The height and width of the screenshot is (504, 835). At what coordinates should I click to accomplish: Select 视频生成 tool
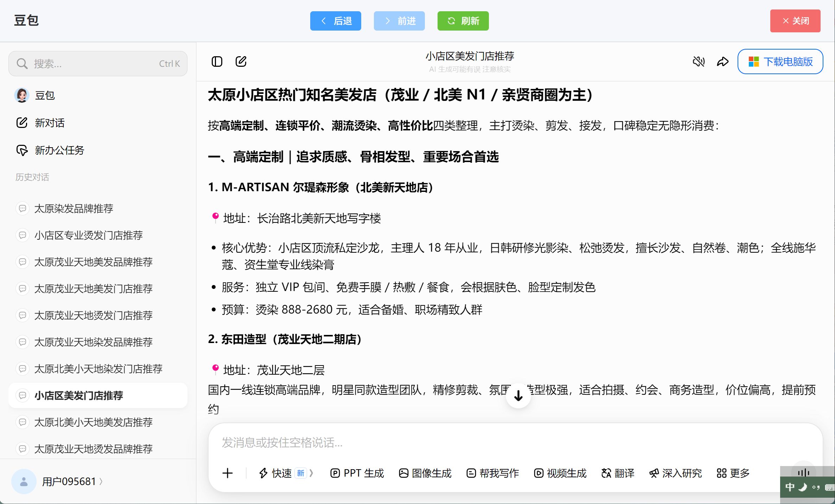pos(560,473)
